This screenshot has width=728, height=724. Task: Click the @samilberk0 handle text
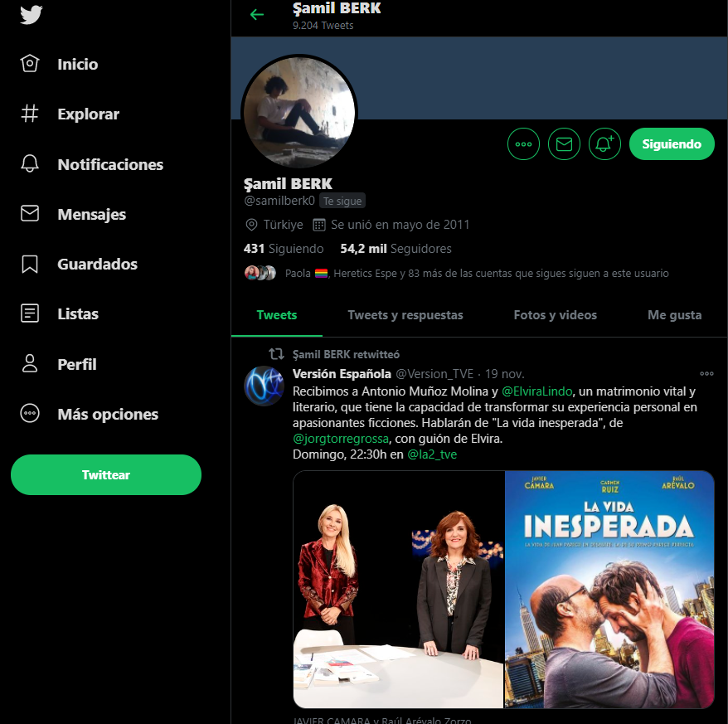[x=279, y=201]
